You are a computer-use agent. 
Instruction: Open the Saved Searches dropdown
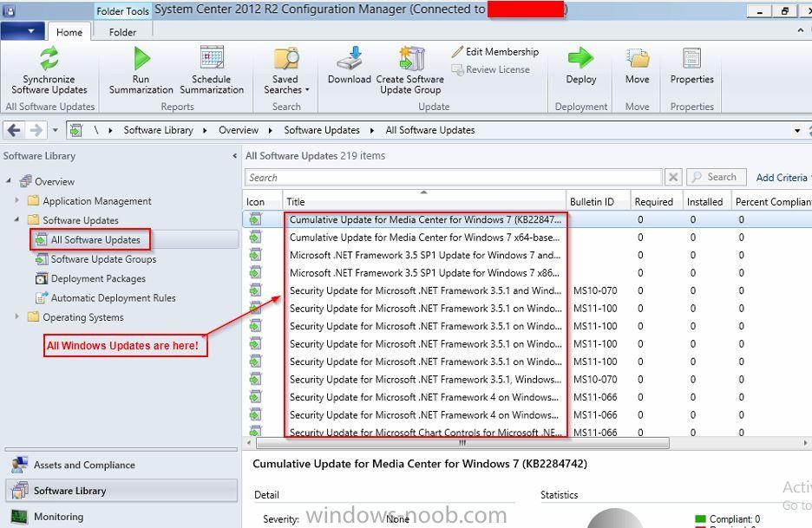(286, 70)
